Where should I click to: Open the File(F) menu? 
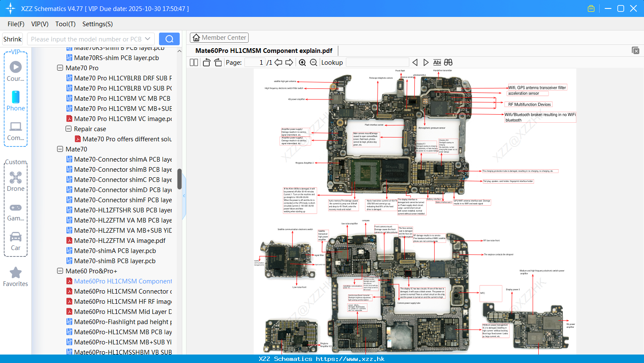tap(16, 24)
